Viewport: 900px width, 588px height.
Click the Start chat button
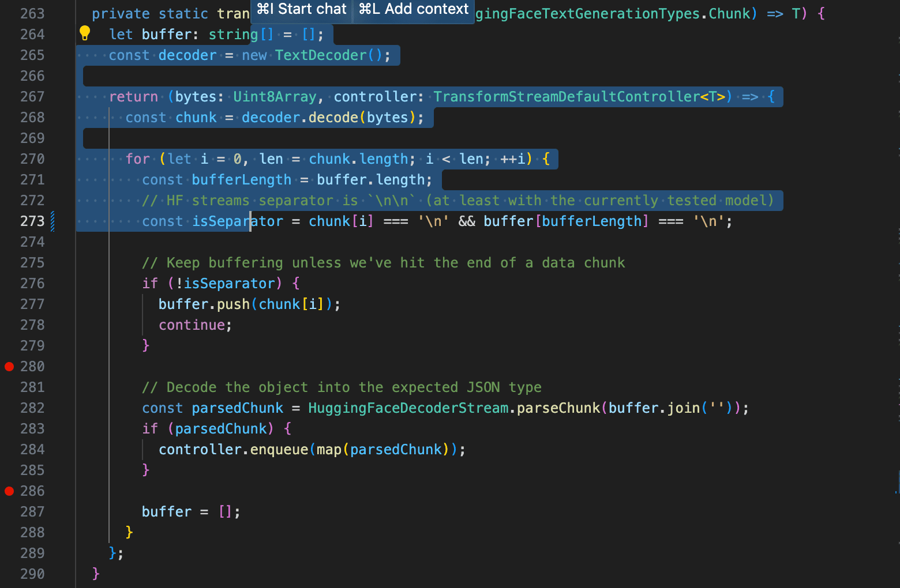pyautogui.click(x=301, y=9)
